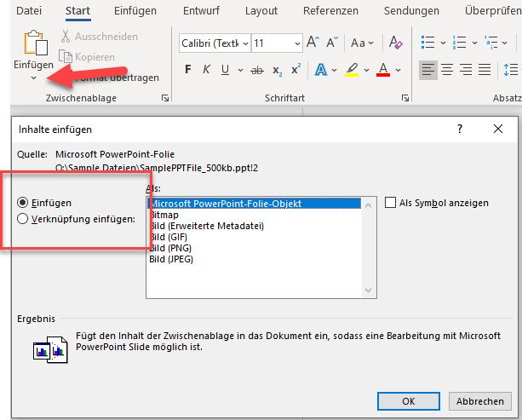Confirm the dialog with OK

tap(409, 401)
